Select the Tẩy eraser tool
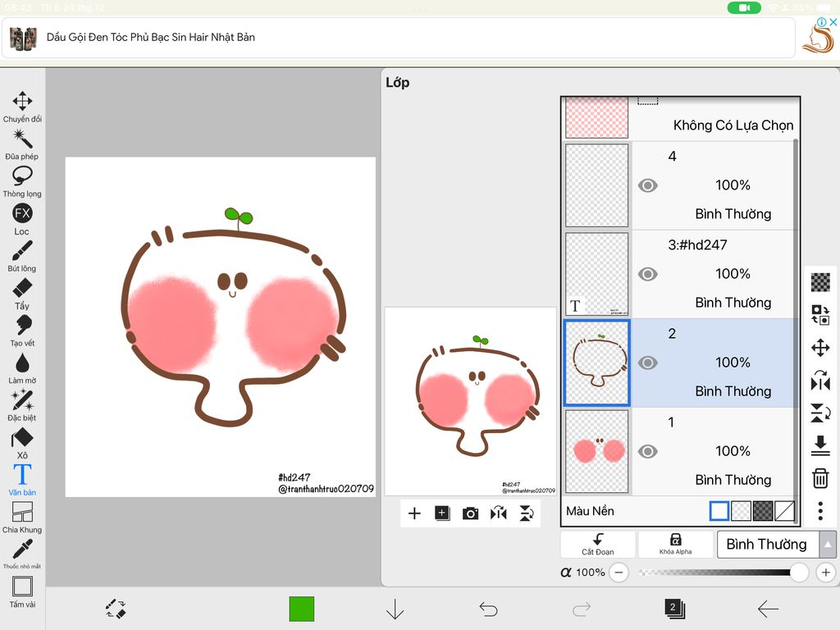The image size is (840, 630). click(22, 294)
